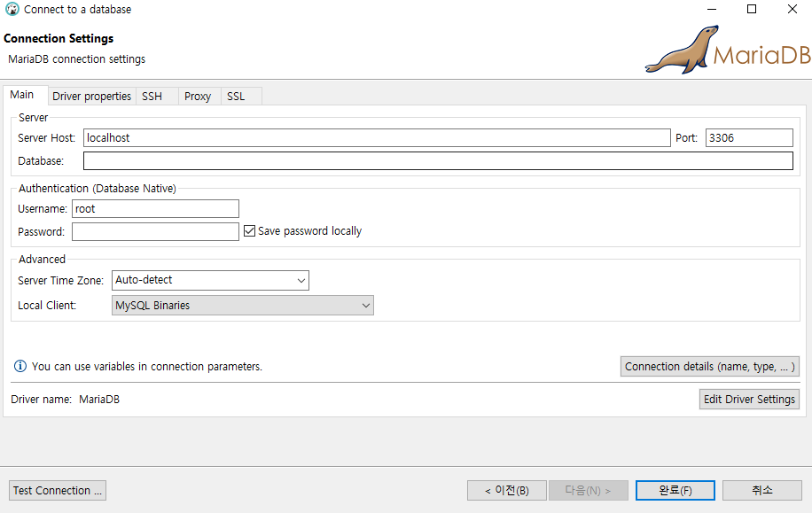This screenshot has height=513, width=812.
Task: Click the 다음(N) next button
Action: coord(589,490)
